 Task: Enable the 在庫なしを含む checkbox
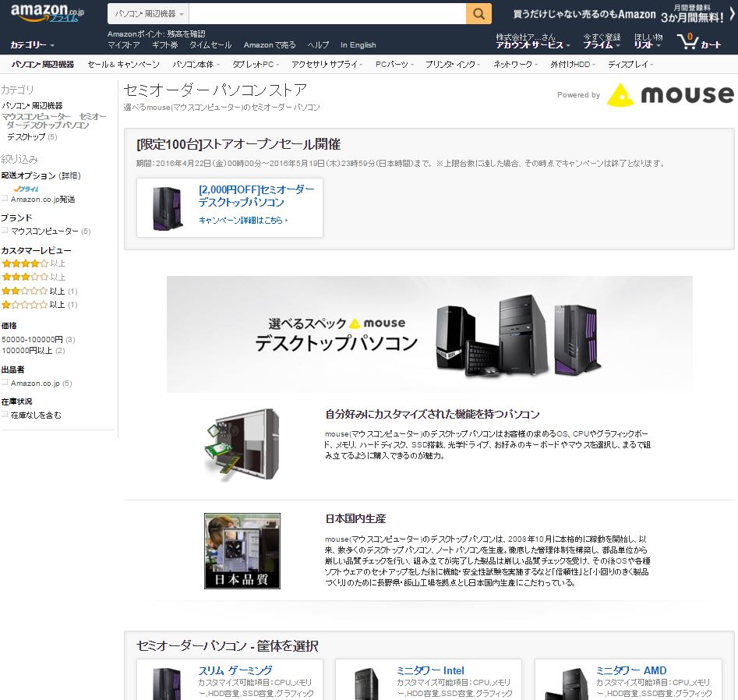[5, 415]
